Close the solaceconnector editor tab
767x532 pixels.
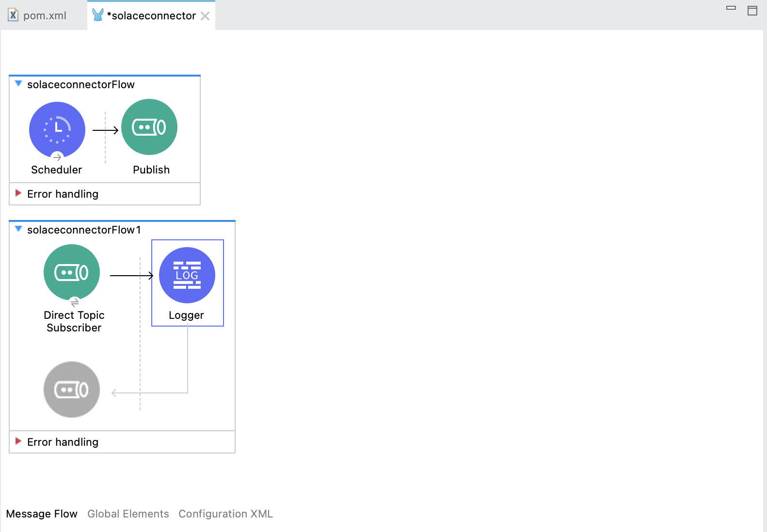(205, 16)
